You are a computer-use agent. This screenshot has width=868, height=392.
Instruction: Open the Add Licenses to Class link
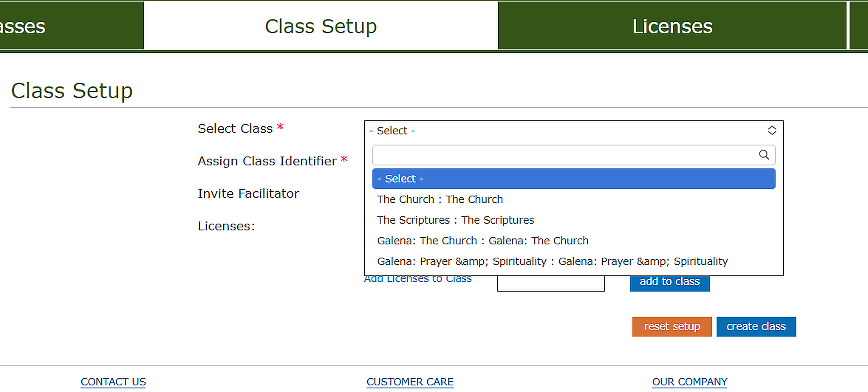click(x=418, y=278)
